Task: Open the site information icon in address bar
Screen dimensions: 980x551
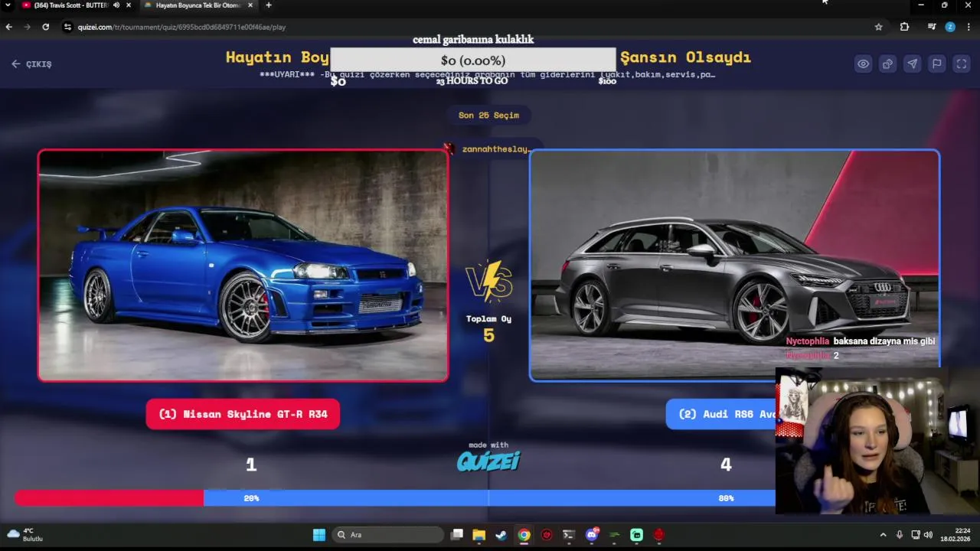Action: coord(67,27)
